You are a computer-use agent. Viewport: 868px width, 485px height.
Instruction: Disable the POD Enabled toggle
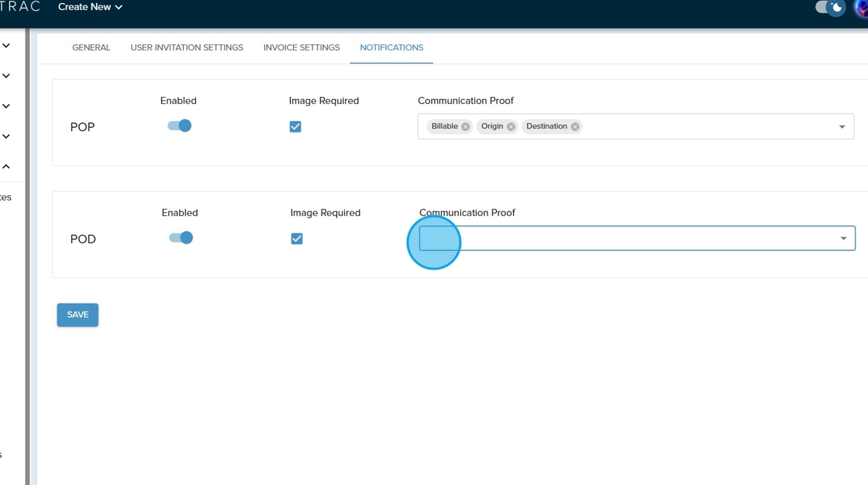181,238
